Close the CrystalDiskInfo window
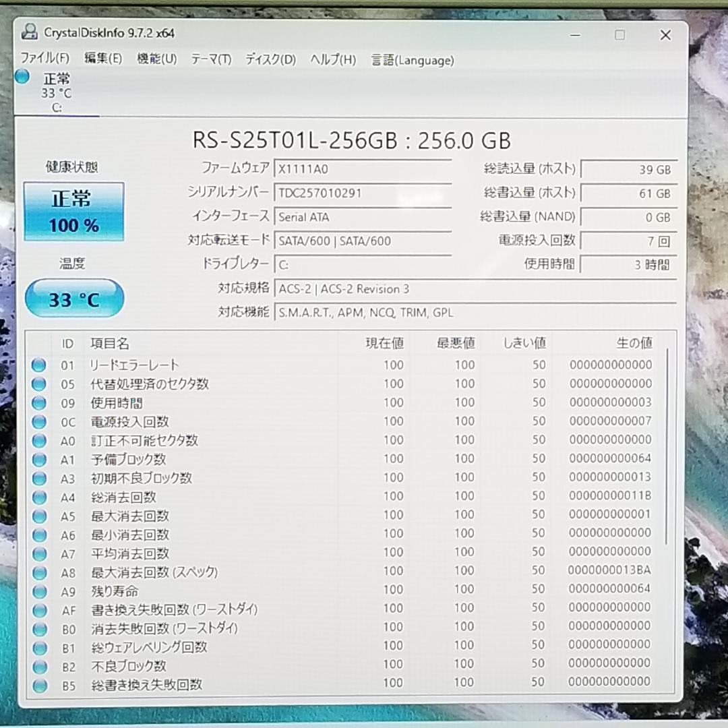 click(x=665, y=35)
